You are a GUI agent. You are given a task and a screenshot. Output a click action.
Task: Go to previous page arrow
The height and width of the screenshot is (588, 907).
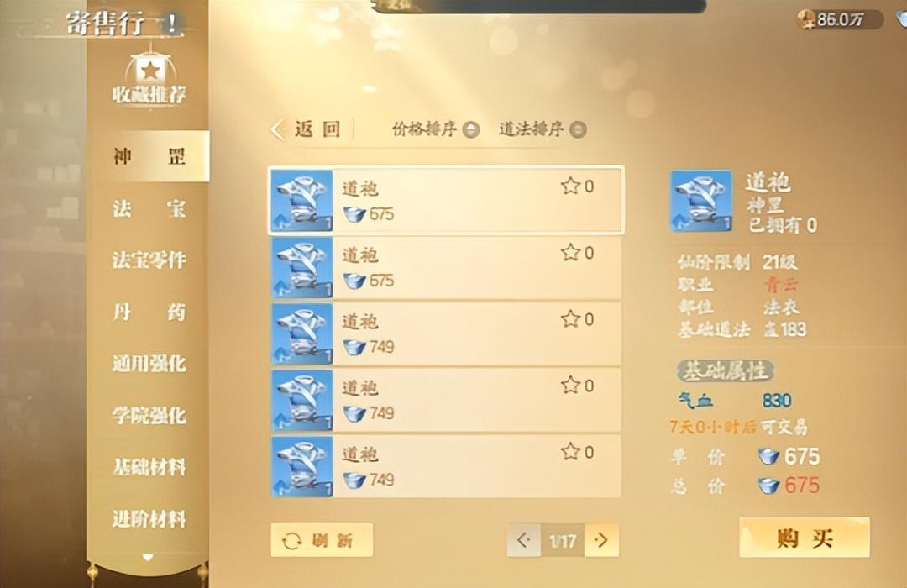[x=524, y=541]
